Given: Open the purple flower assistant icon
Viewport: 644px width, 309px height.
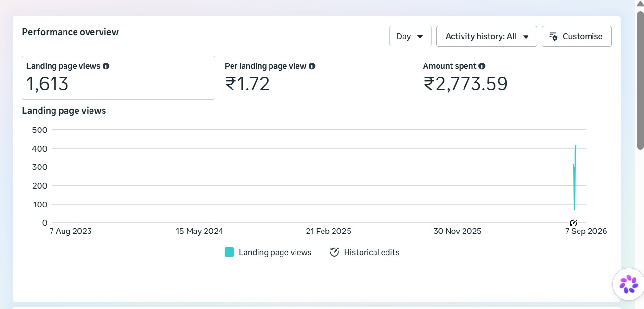Looking at the screenshot, I should pyautogui.click(x=629, y=284).
